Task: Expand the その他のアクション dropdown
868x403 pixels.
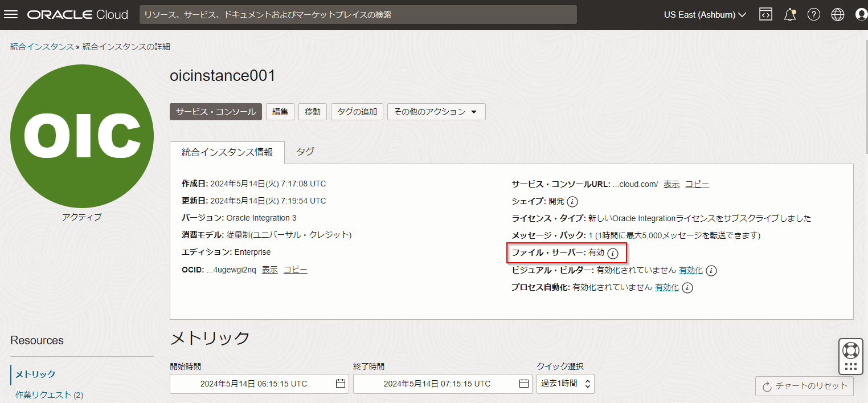Action: (x=436, y=112)
